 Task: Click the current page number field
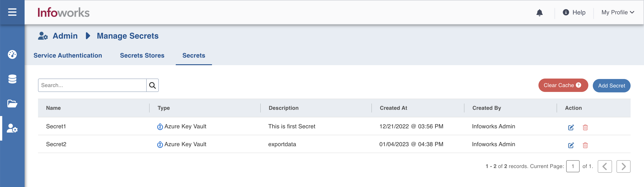tap(573, 166)
